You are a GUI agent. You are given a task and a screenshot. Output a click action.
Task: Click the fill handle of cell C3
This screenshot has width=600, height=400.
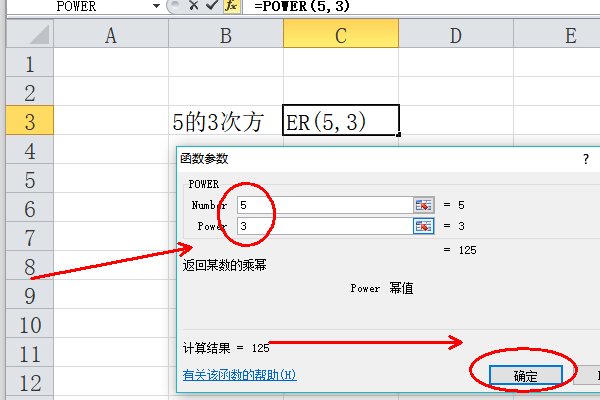pyautogui.click(x=399, y=135)
